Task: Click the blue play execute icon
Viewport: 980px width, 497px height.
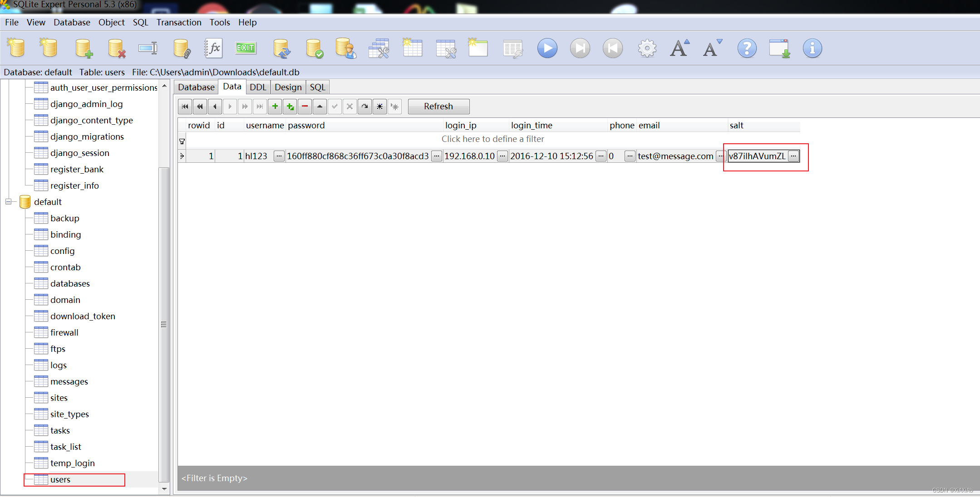Action: (547, 48)
